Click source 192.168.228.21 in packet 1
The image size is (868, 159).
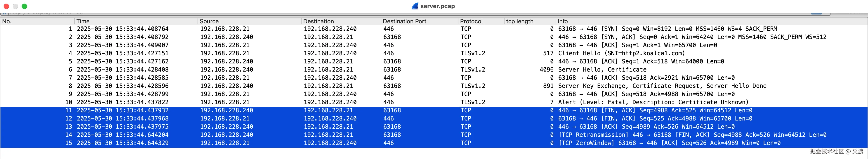[225, 29]
